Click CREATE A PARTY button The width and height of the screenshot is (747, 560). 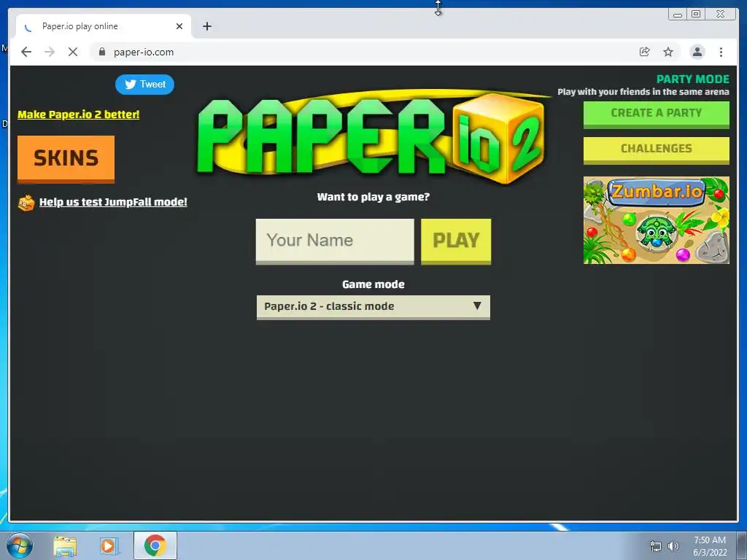click(656, 114)
